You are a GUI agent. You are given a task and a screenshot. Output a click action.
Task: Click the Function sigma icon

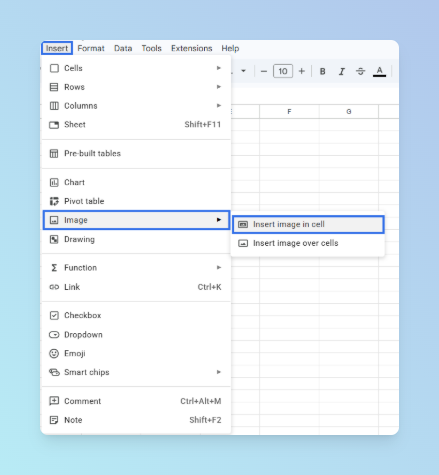coord(54,268)
